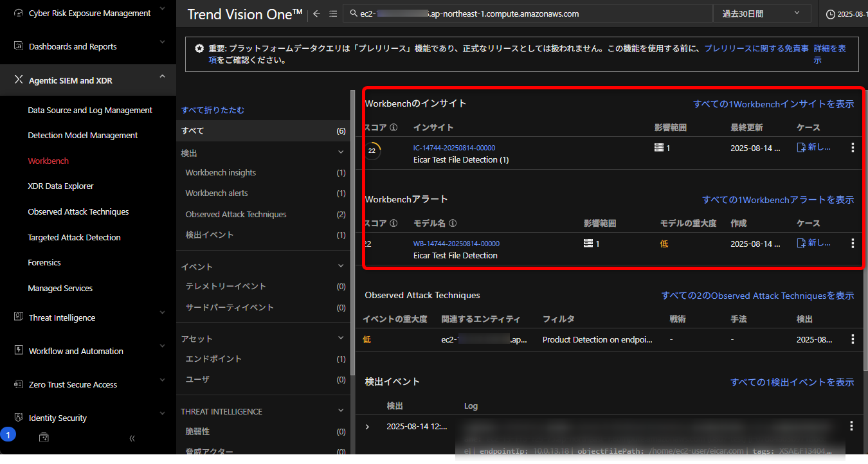Expand the detection event log row

coord(367,427)
